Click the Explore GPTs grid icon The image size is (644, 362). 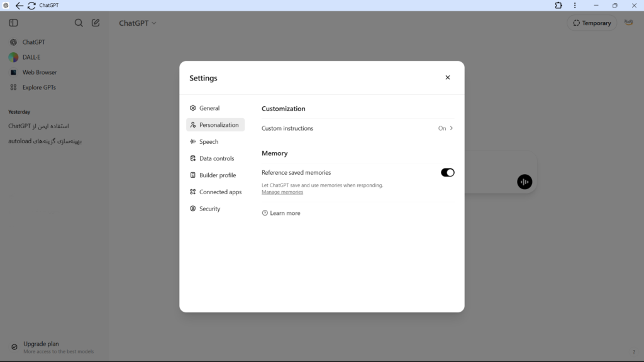point(14,87)
